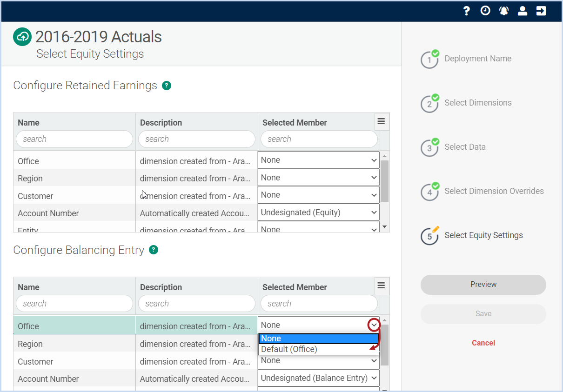Sort by Description header in Balancing Entry table
The width and height of the screenshot is (563, 392).
point(161,287)
